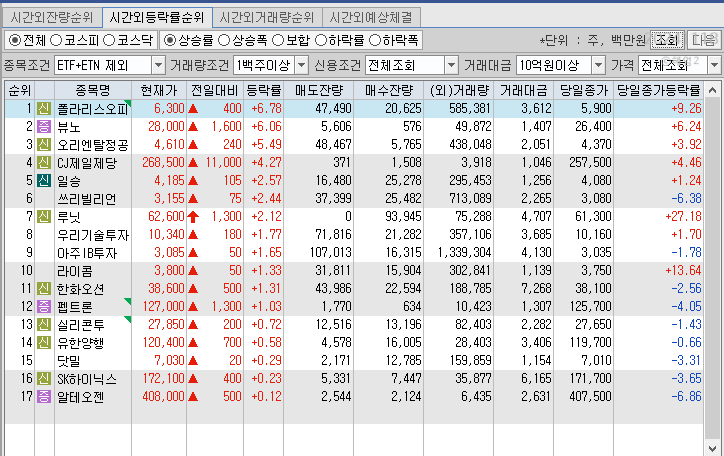Click the 신 badge on 한화오션 row

click(44, 288)
